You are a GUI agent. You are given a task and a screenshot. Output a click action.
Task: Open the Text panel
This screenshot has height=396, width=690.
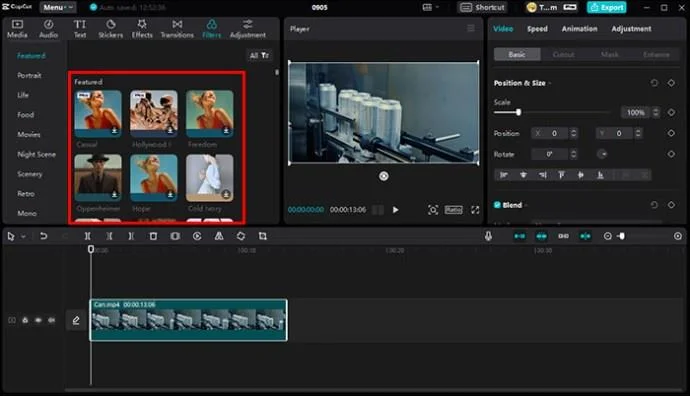80,29
